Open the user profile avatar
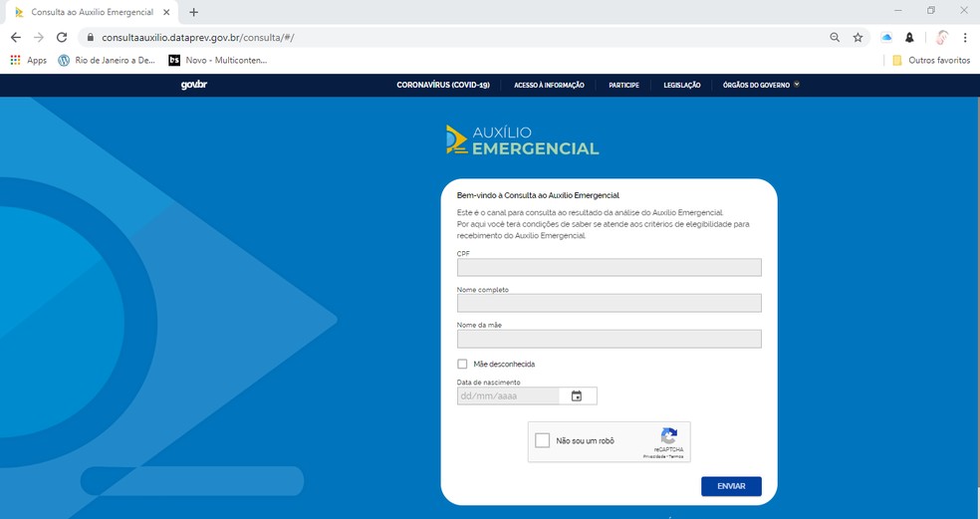The image size is (980, 519). click(x=942, y=38)
